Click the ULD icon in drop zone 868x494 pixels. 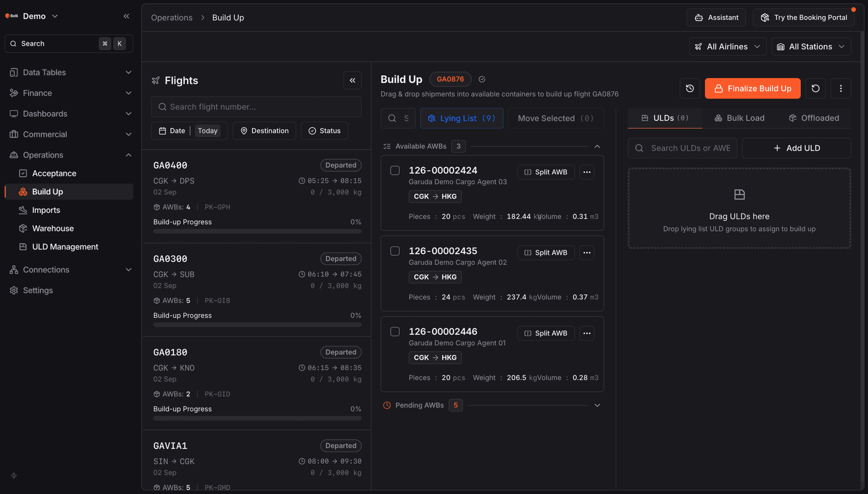point(739,195)
